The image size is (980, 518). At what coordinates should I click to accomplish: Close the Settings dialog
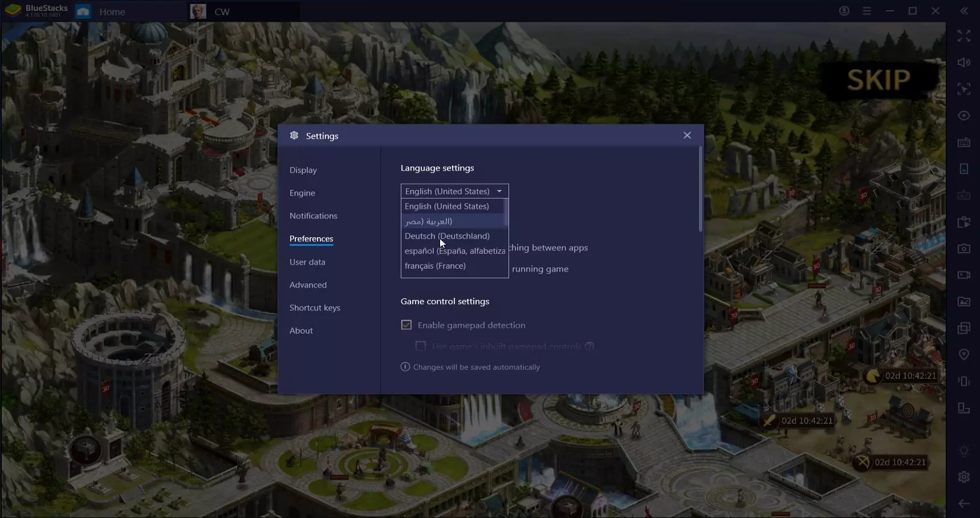click(687, 135)
